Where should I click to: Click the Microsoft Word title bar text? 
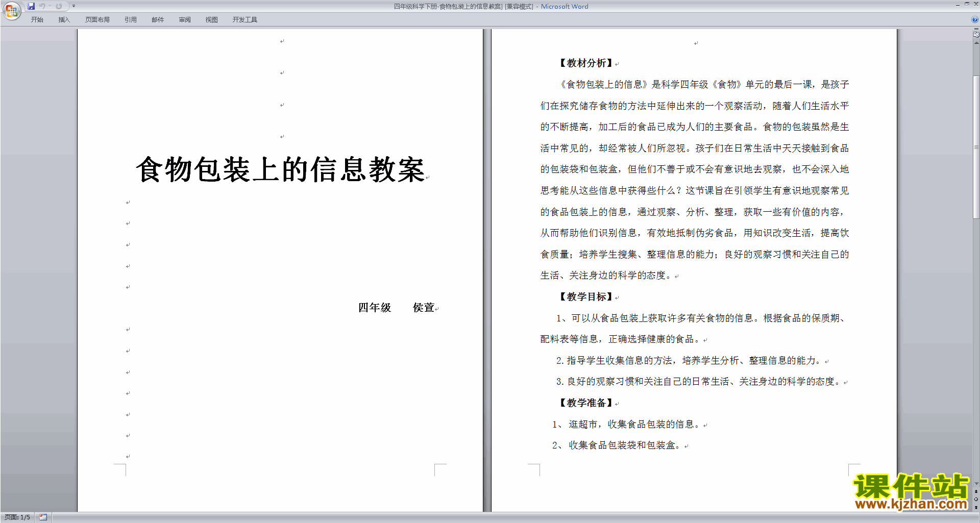click(565, 7)
